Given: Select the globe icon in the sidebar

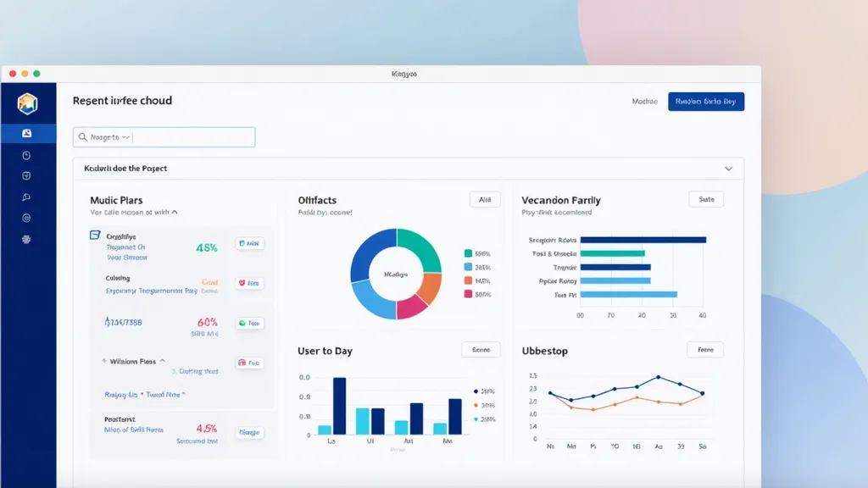Looking at the screenshot, I should [x=25, y=219].
